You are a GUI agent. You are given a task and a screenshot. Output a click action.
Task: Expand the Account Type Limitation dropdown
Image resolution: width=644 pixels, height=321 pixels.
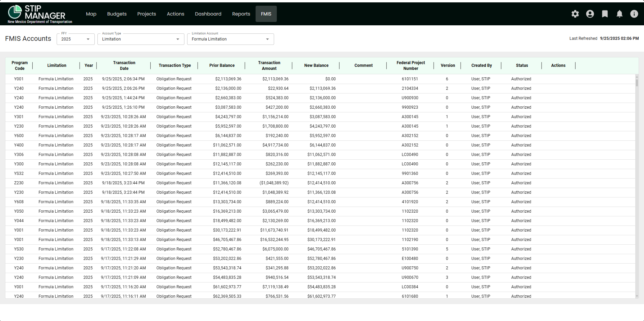(141, 39)
